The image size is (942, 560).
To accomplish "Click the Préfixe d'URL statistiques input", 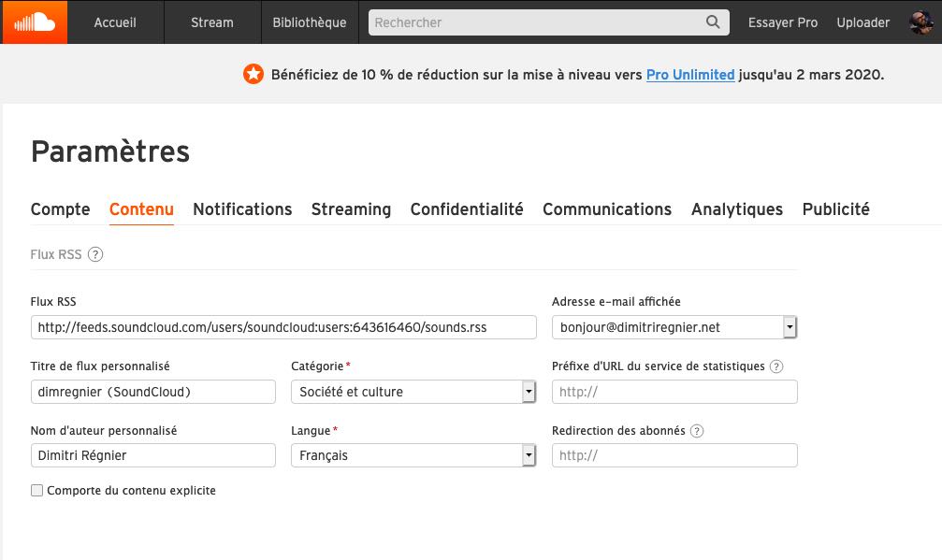I will (674, 392).
